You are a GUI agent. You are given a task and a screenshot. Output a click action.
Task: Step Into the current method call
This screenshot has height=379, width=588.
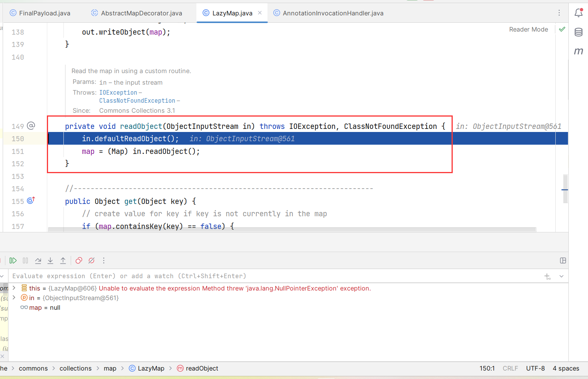click(x=50, y=260)
